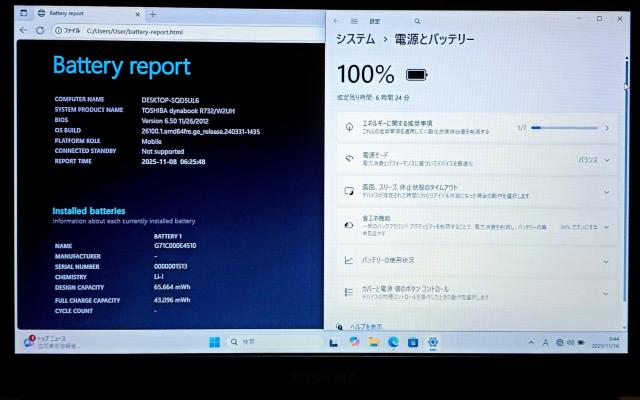Click the browser back arrow

[23, 31]
